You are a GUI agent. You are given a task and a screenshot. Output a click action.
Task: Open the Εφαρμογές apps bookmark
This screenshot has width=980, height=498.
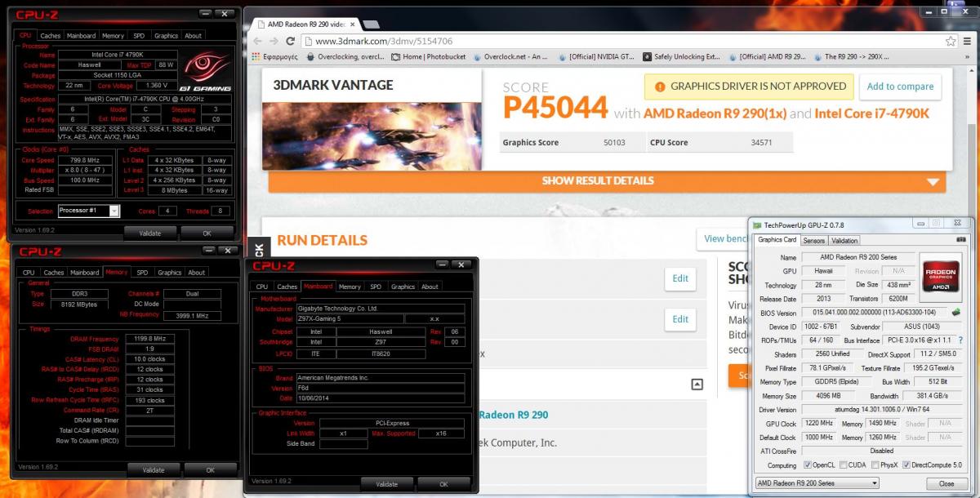(274, 57)
